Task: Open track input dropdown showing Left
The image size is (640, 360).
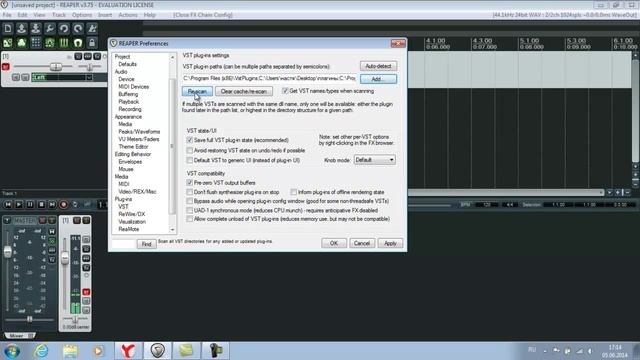Action: pyautogui.click(x=62, y=77)
